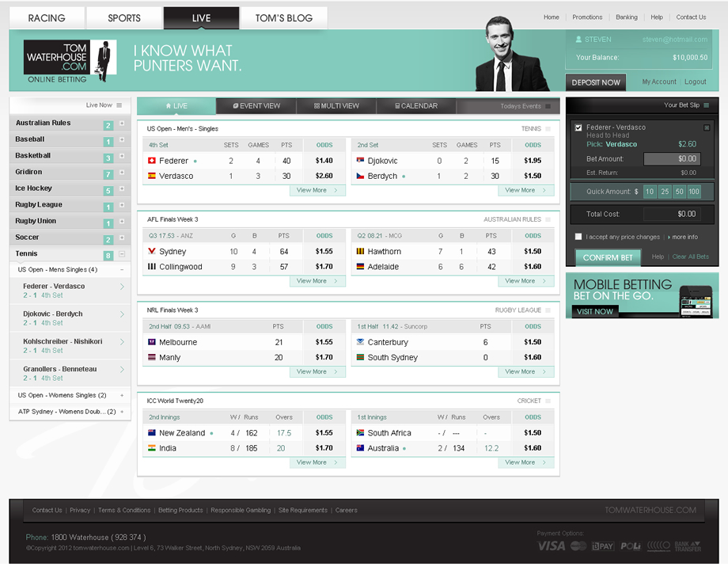Click the Melbourne team icon
728x574 pixels.
[151, 342]
